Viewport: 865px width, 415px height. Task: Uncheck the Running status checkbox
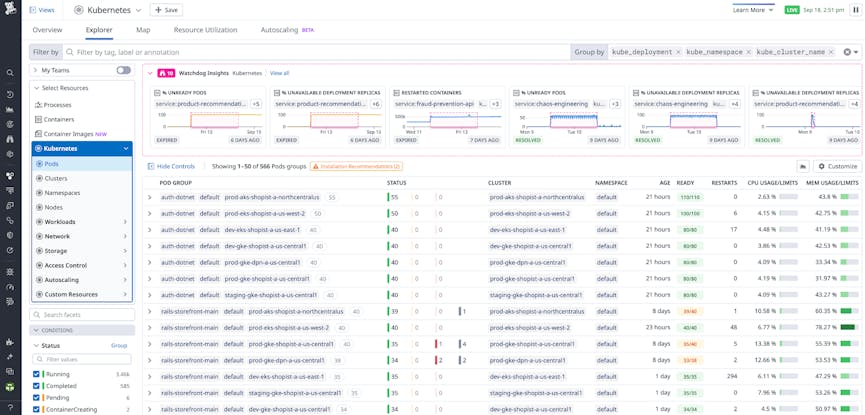point(36,374)
